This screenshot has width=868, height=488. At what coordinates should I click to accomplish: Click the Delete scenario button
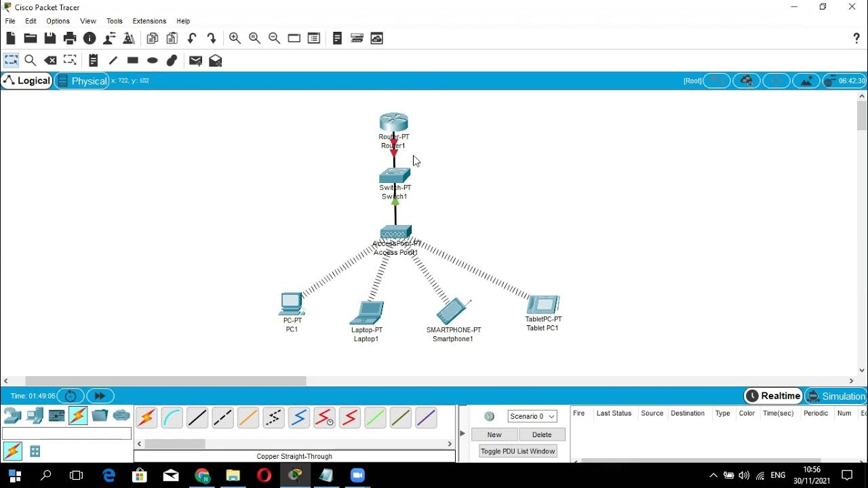[x=542, y=434]
